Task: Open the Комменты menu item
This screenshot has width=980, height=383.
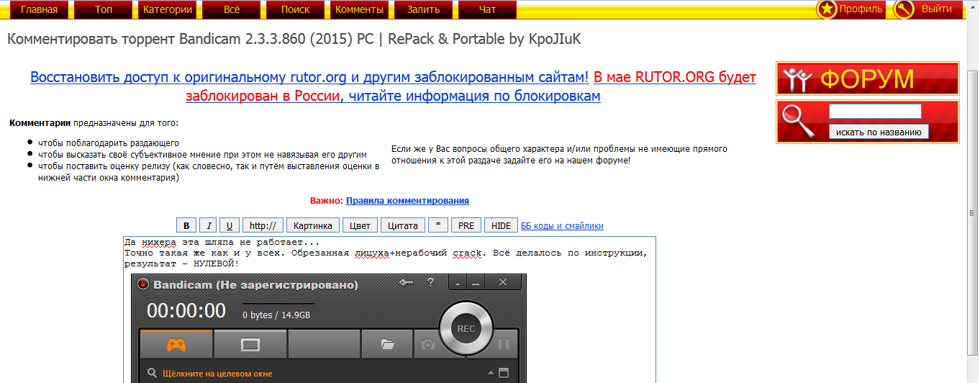Action: click(x=360, y=9)
